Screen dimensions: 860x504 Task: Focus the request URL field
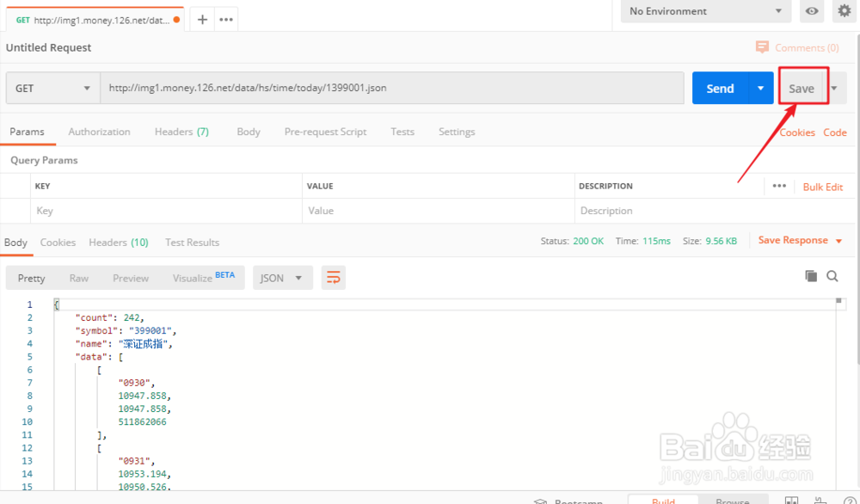point(392,88)
